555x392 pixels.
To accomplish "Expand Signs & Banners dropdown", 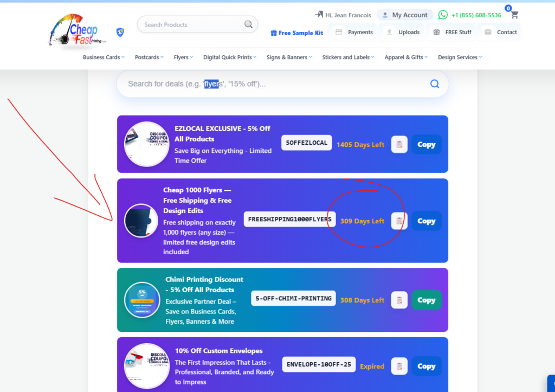I will 289,57.
